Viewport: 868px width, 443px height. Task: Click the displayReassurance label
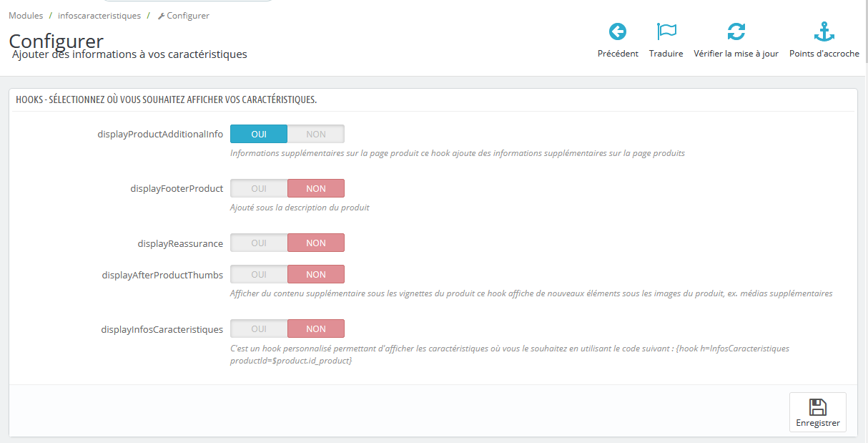click(x=180, y=243)
